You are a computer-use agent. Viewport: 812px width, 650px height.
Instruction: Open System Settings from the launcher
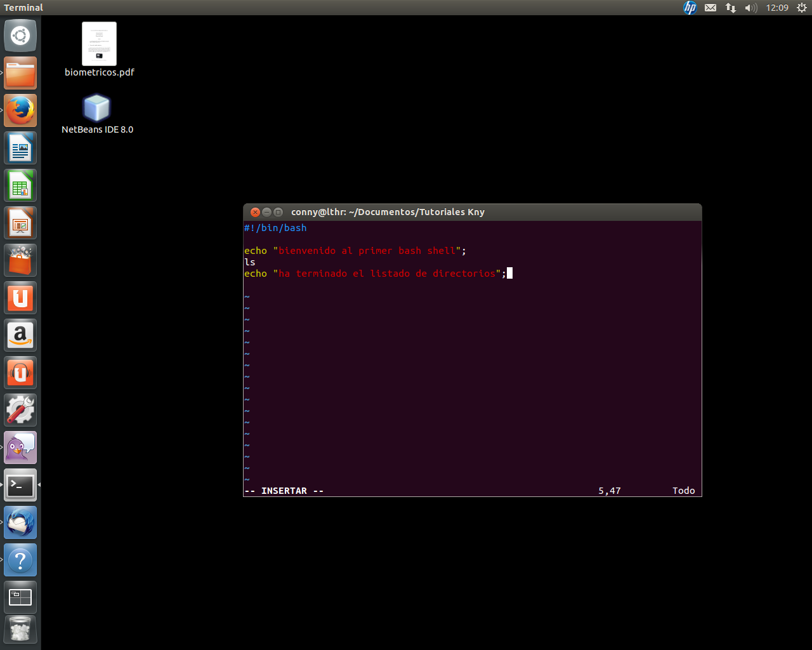tap(20, 409)
